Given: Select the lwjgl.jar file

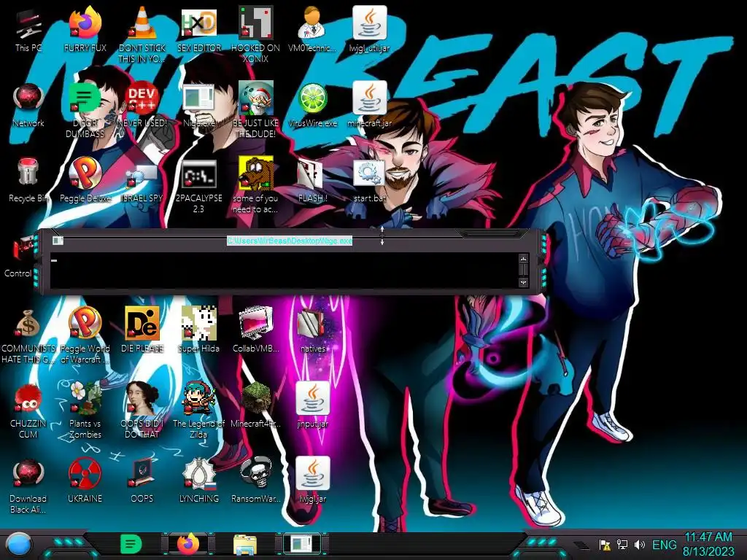Looking at the screenshot, I should [x=312, y=481].
